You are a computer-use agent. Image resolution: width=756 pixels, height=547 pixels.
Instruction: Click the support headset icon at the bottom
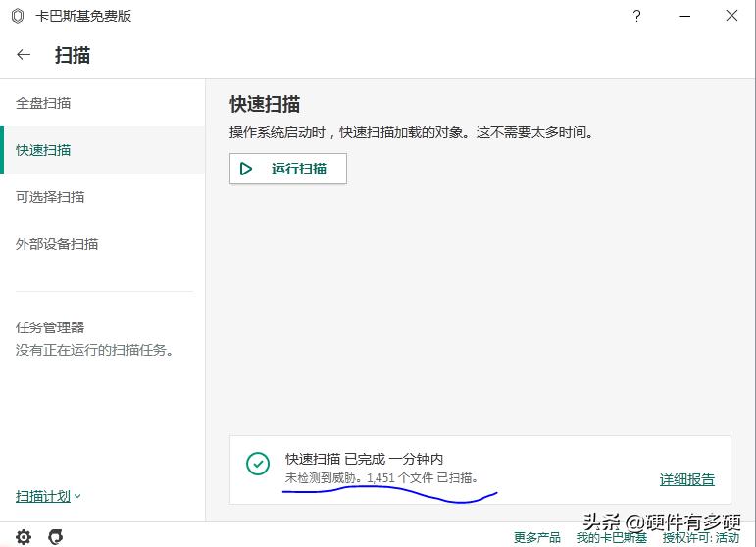pos(56,536)
